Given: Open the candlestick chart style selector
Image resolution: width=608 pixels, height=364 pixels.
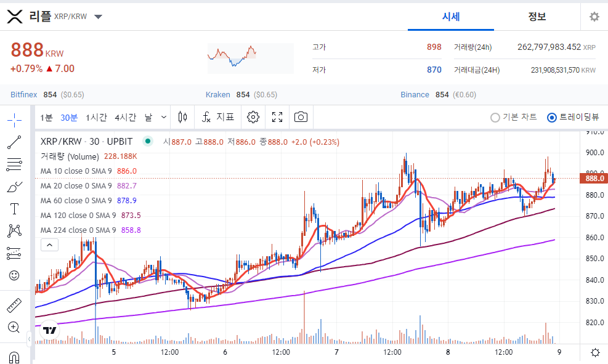Looking at the screenshot, I should coord(182,117).
